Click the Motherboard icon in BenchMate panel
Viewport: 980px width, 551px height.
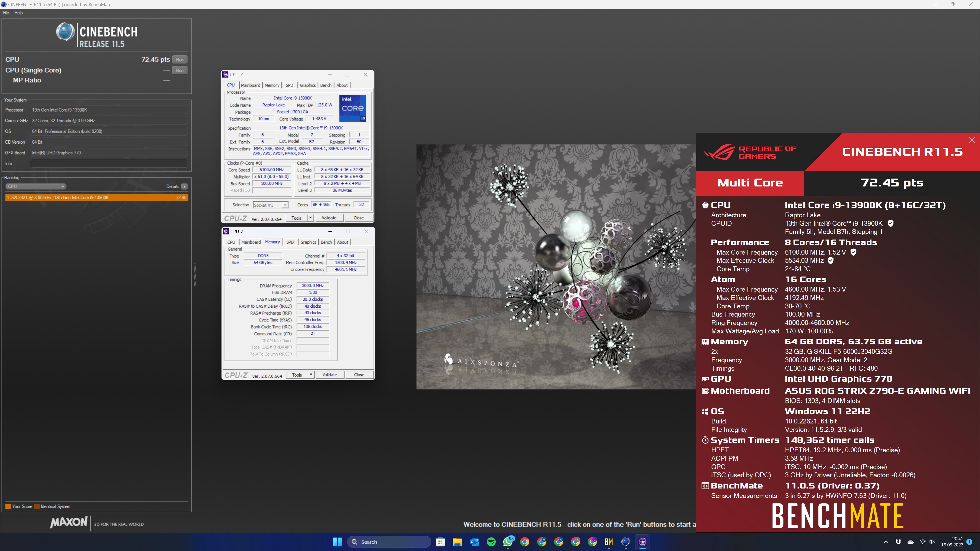[x=705, y=391]
